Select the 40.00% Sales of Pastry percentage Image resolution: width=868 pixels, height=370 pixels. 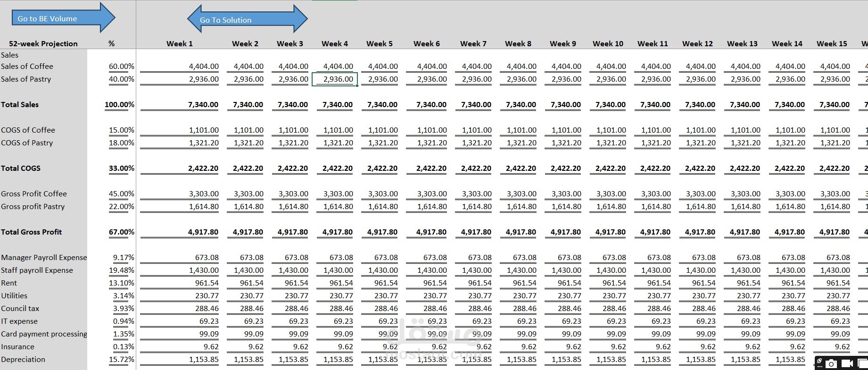point(122,79)
